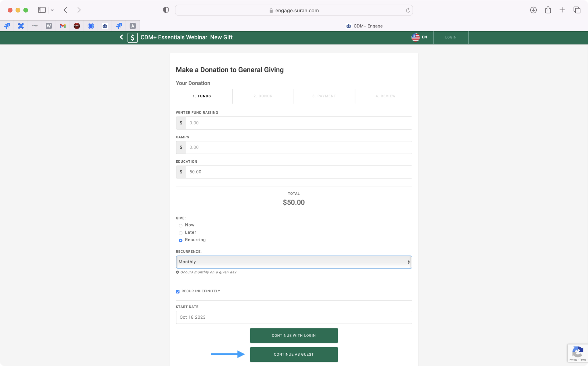Open Safari's downloads icon

pyautogui.click(x=533, y=10)
